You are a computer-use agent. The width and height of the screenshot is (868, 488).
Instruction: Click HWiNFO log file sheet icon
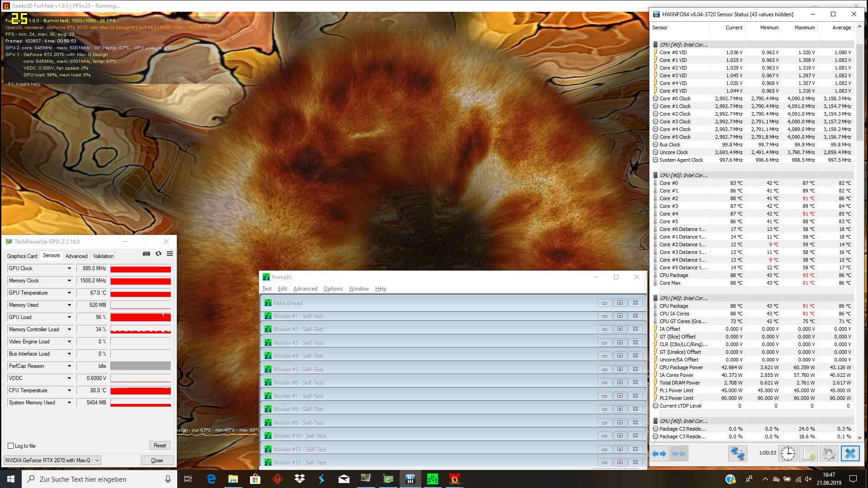pos(809,453)
